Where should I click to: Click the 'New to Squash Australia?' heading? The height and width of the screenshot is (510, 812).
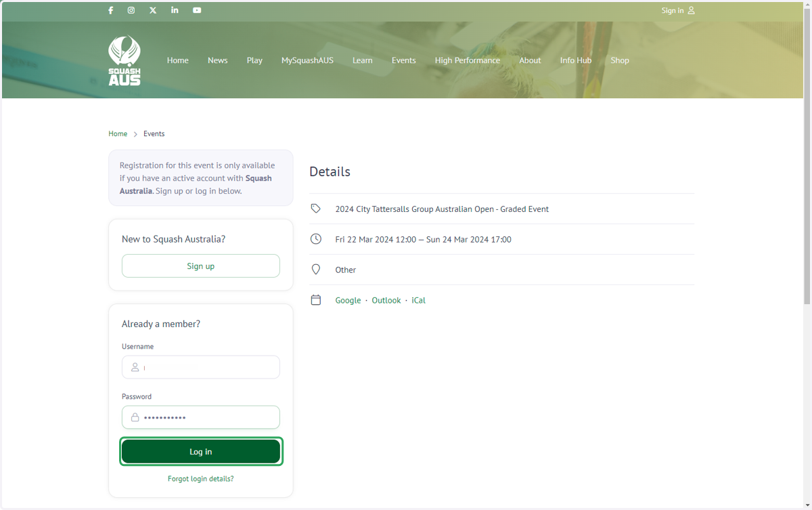174,239
